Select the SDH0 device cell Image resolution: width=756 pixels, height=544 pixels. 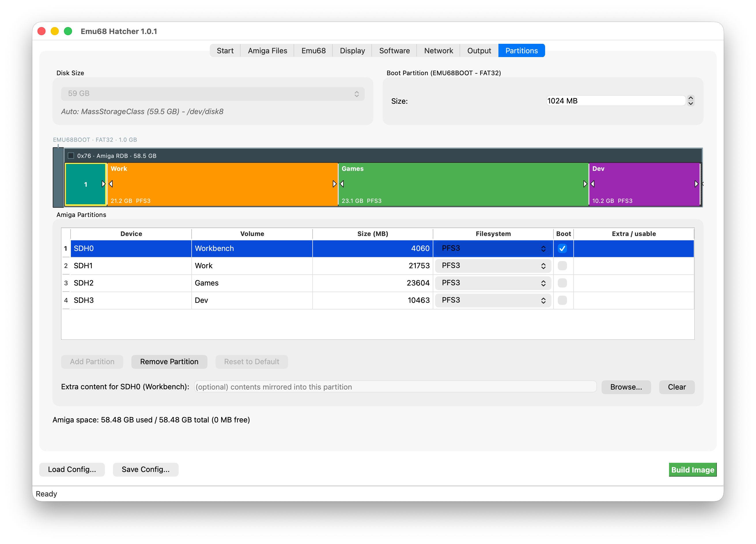point(131,248)
